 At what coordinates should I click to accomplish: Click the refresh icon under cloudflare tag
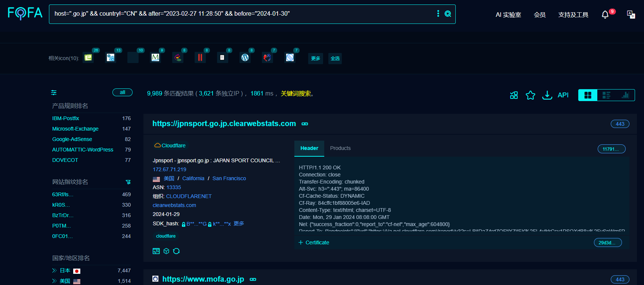coord(176,251)
